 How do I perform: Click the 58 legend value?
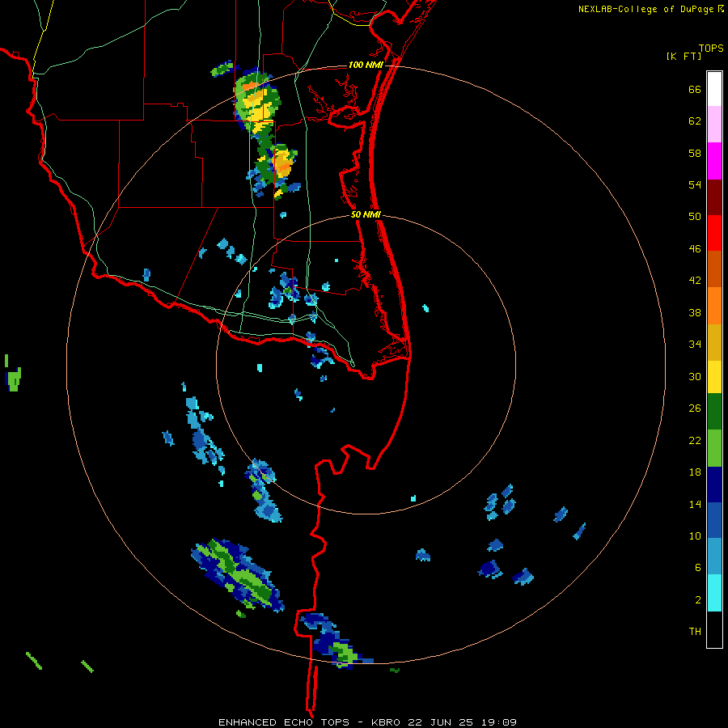695,153
